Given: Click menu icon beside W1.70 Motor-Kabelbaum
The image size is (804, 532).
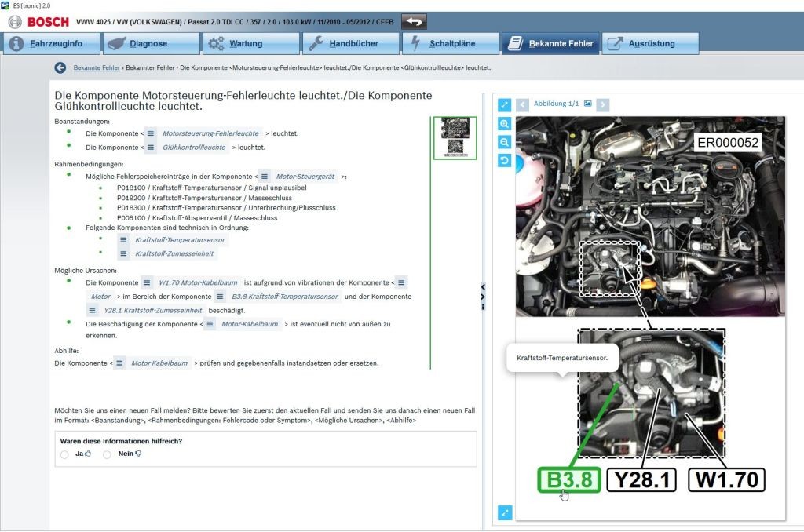Looking at the screenshot, I should pyautogui.click(x=147, y=282).
